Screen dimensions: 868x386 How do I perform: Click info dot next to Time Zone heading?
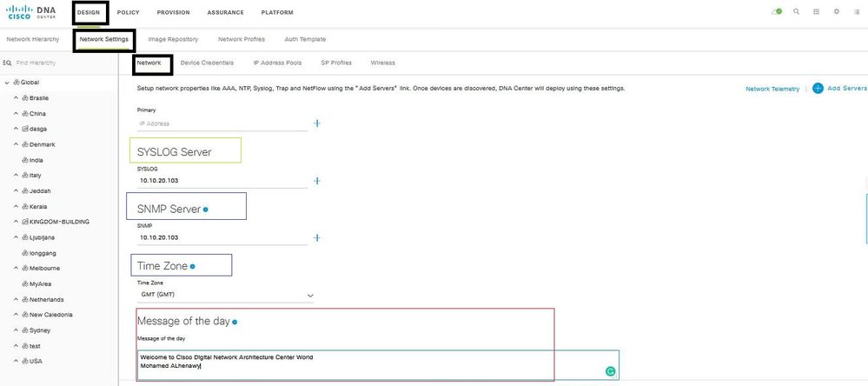click(x=192, y=266)
